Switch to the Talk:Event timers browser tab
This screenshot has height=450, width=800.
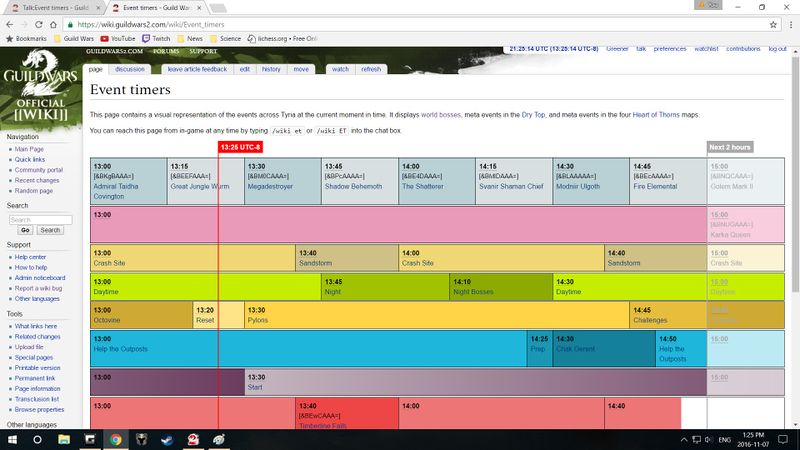coord(55,8)
